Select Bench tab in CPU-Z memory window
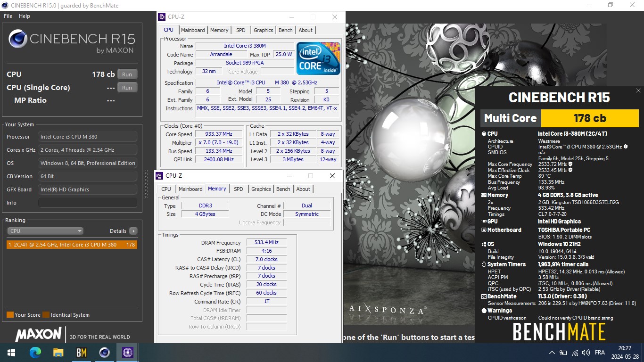Viewport: 644px width, 362px height. [283, 189]
